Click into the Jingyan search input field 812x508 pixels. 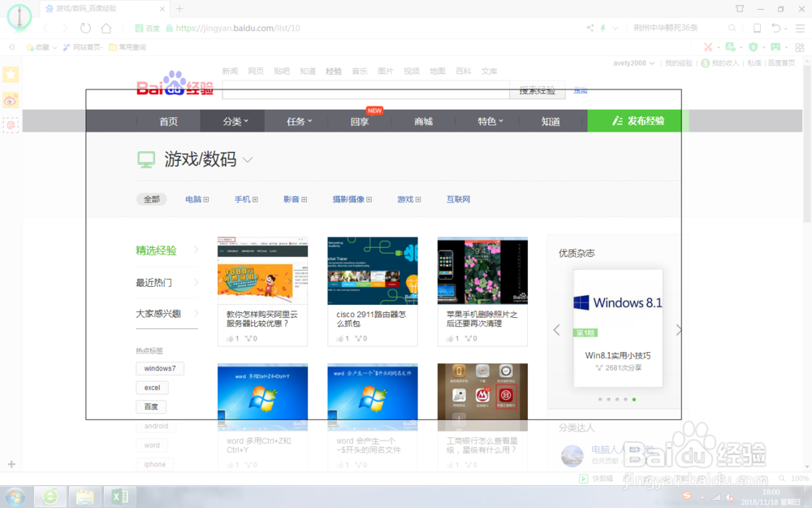365,89
